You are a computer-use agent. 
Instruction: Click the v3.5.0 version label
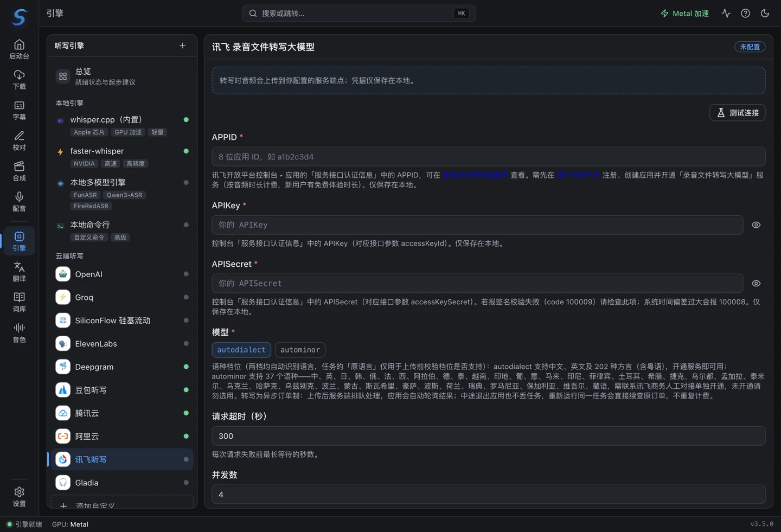coord(762,524)
